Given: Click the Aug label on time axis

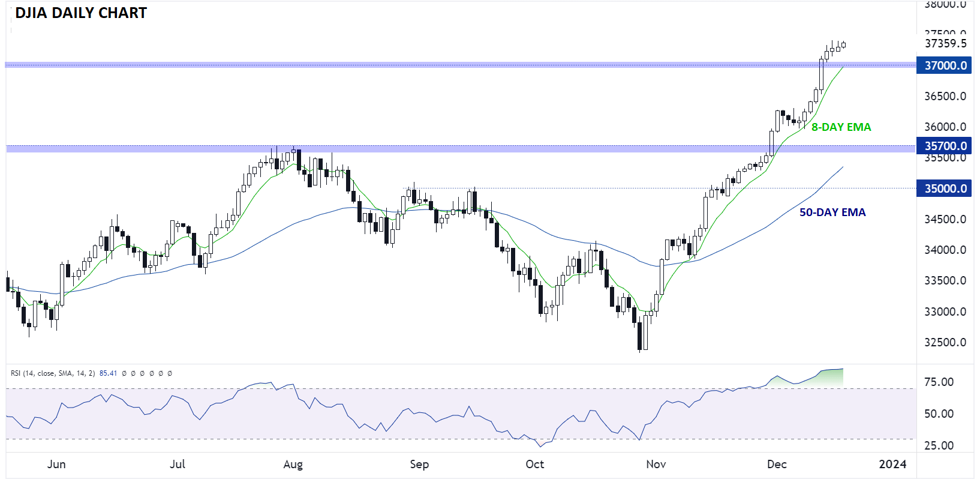Looking at the screenshot, I should tap(293, 465).
